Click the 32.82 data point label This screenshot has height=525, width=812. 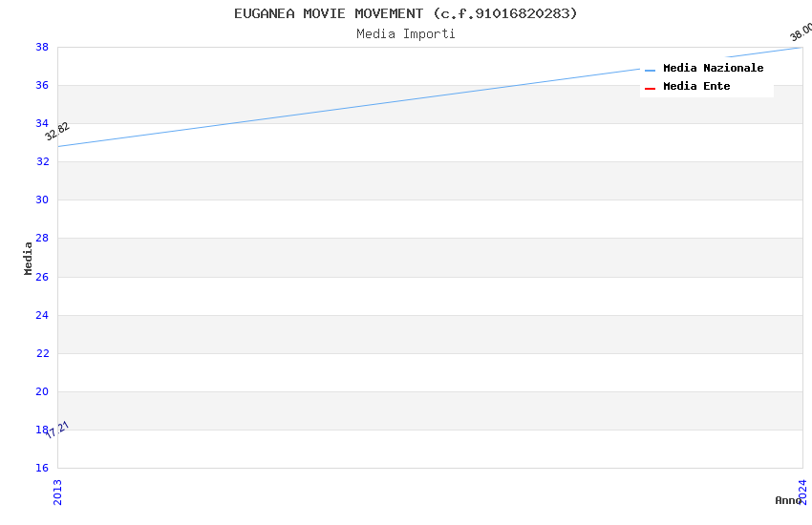pyautogui.click(x=57, y=132)
